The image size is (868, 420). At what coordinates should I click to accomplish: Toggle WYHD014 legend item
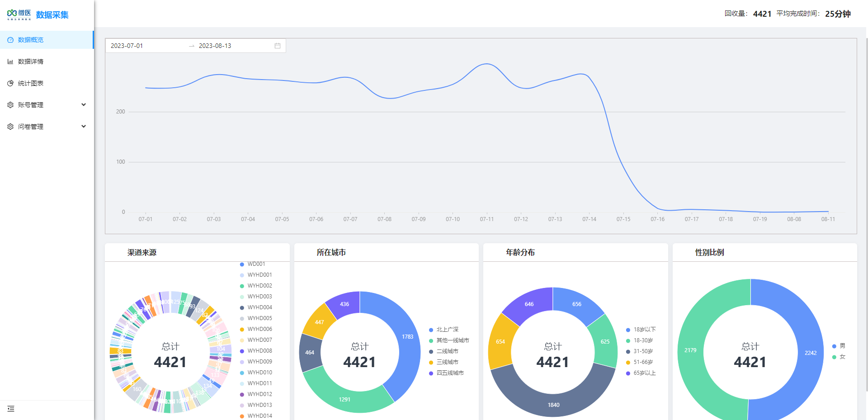pyautogui.click(x=256, y=416)
